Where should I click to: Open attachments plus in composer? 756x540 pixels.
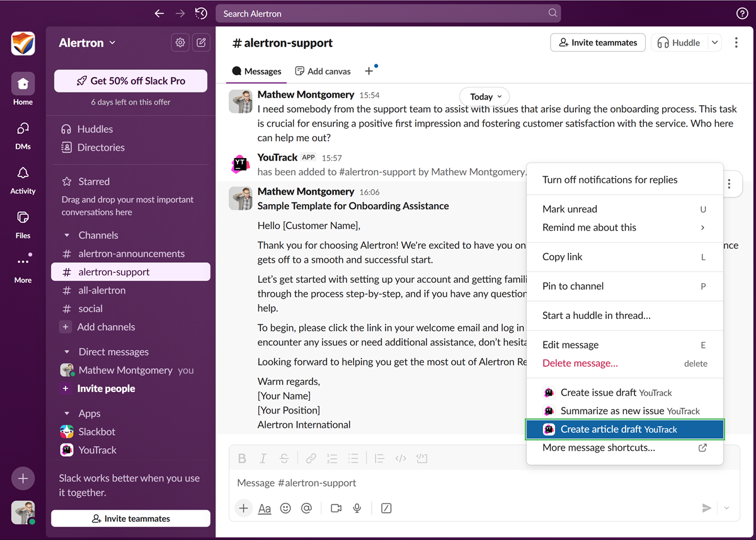243,508
